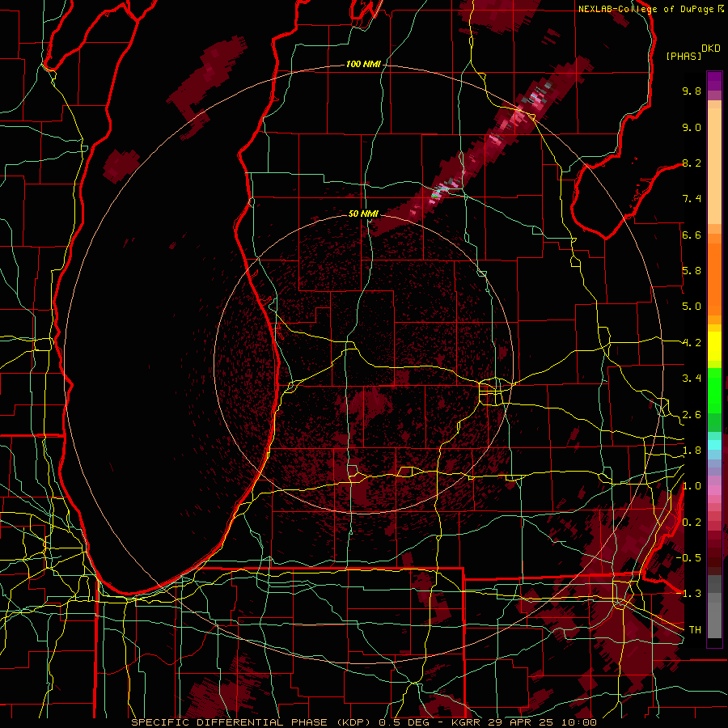Select the 3.4 value on the color scale
The width and height of the screenshot is (728, 728).
(x=692, y=379)
